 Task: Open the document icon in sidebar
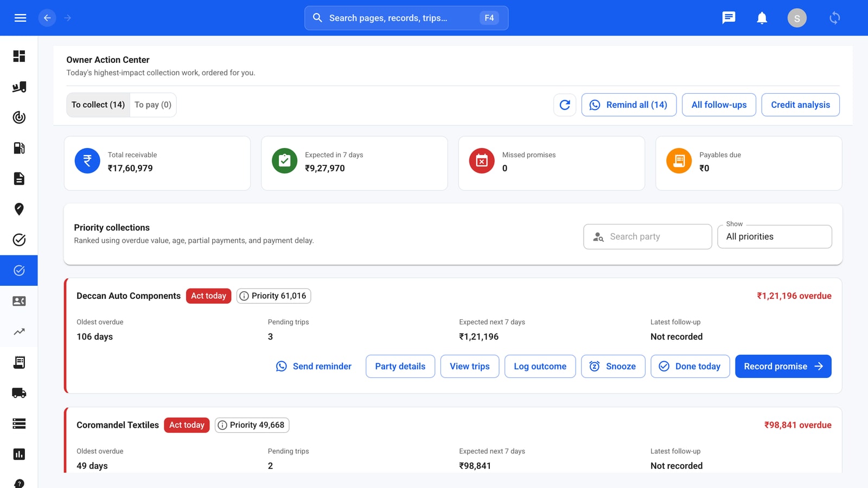click(19, 178)
